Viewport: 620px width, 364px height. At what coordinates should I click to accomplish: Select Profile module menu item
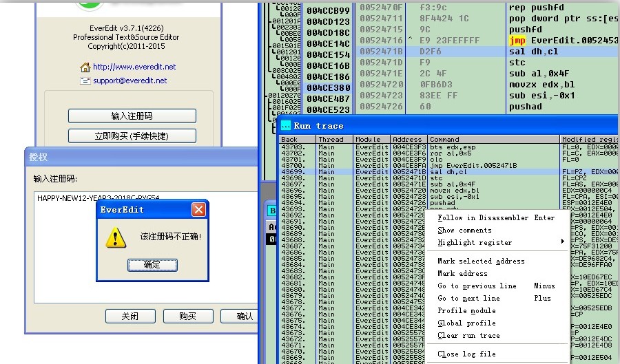[x=497, y=310]
